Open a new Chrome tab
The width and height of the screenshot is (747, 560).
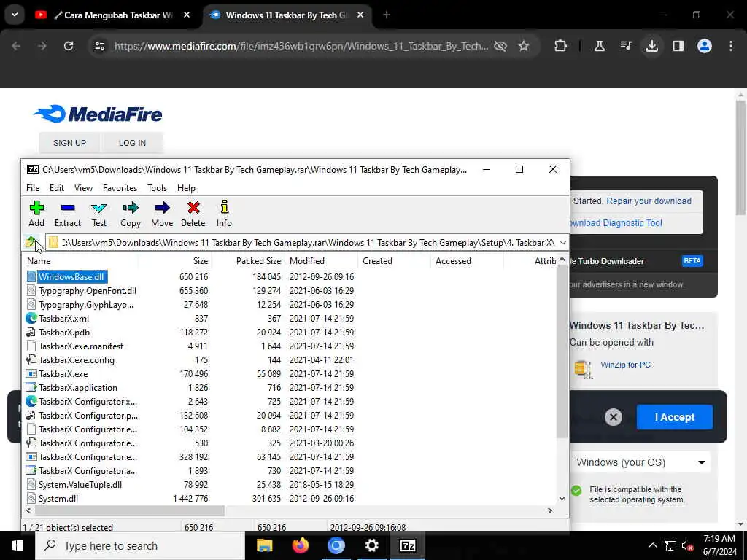tap(387, 15)
